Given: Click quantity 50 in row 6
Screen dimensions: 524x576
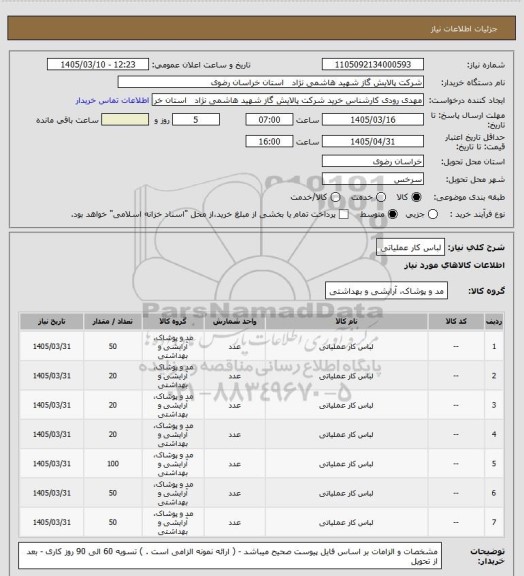Looking at the screenshot, I should [113, 493].
